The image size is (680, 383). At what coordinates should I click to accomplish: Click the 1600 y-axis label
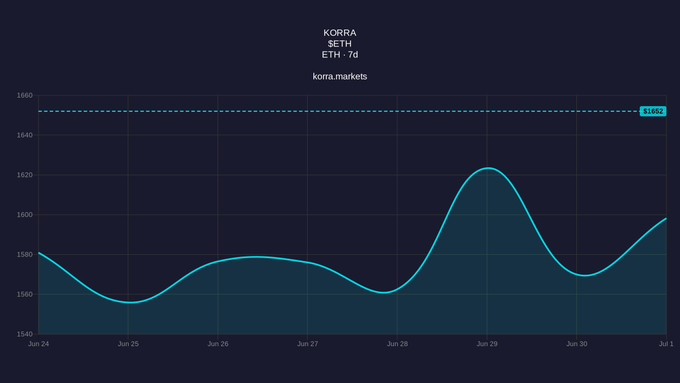point(25,215)
